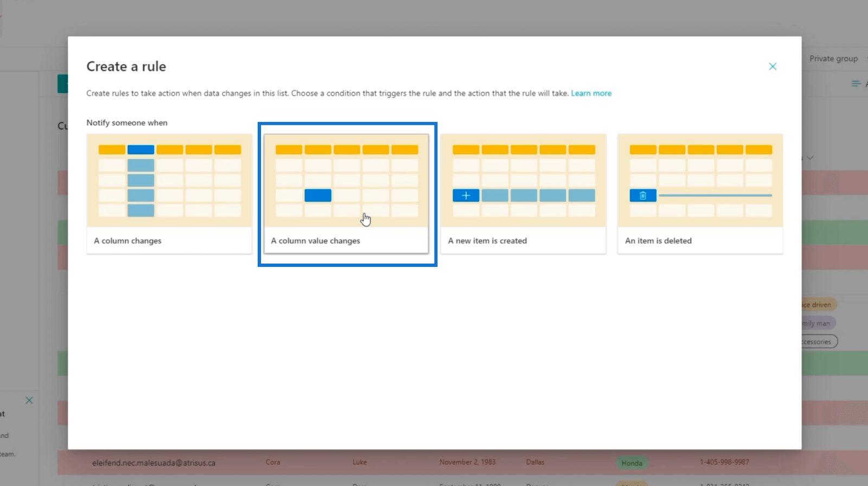Viewport: 868px width, 486px height.
Task: Click the Private group label
Action: pyautogui.click(x=833, y=59)
